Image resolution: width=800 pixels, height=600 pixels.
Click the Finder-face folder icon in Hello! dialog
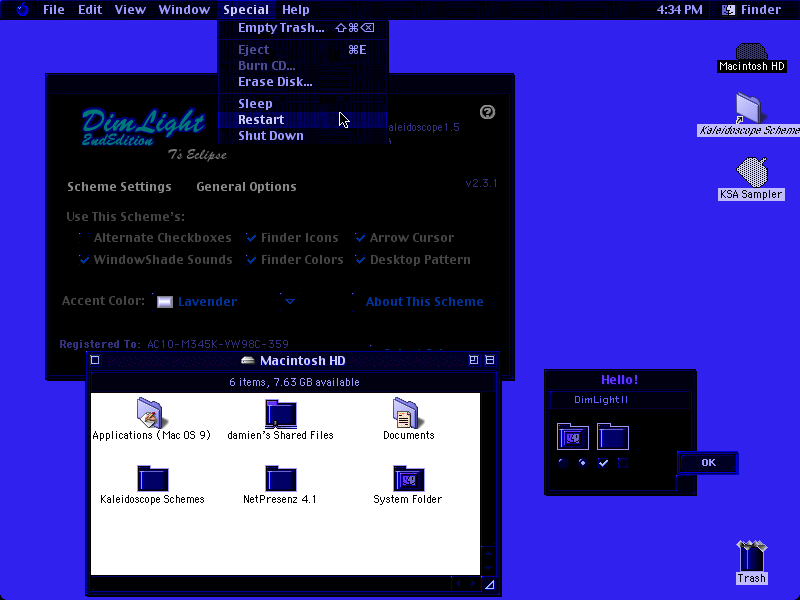(572, 437)
